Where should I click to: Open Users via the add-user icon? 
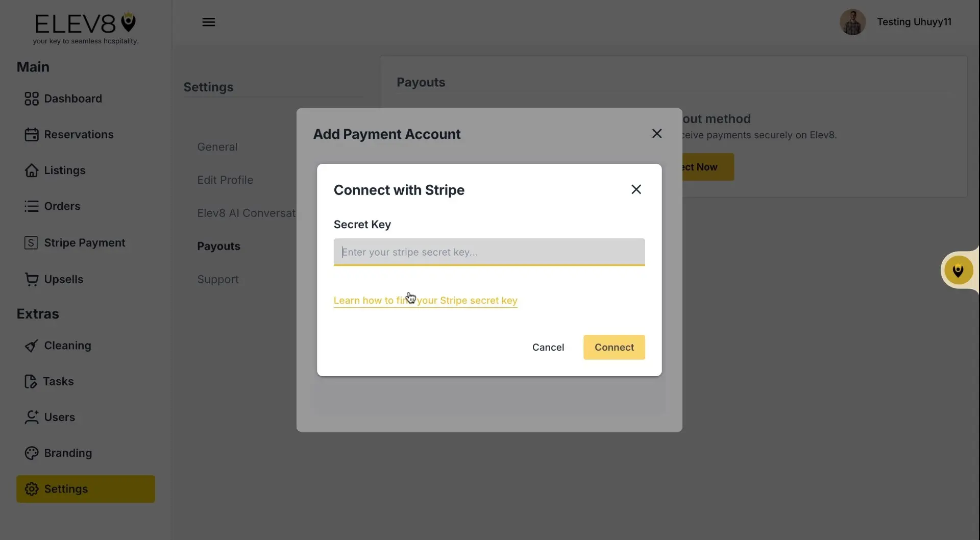pos(32,417)
